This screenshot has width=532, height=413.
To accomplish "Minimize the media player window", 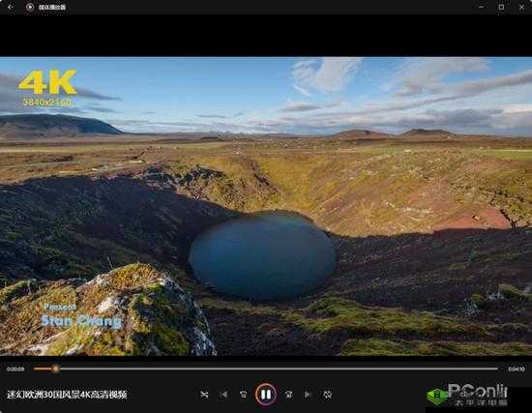I will coord(481,7).
